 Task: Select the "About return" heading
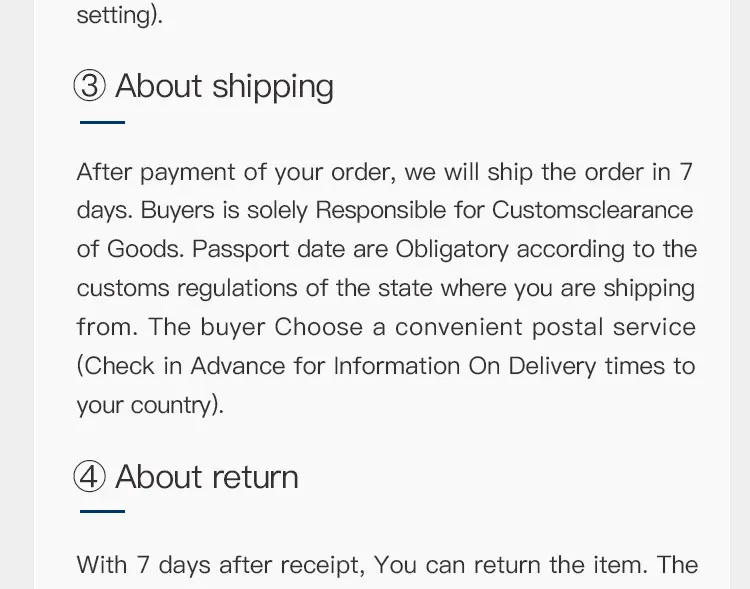click(x=207, y=477)
